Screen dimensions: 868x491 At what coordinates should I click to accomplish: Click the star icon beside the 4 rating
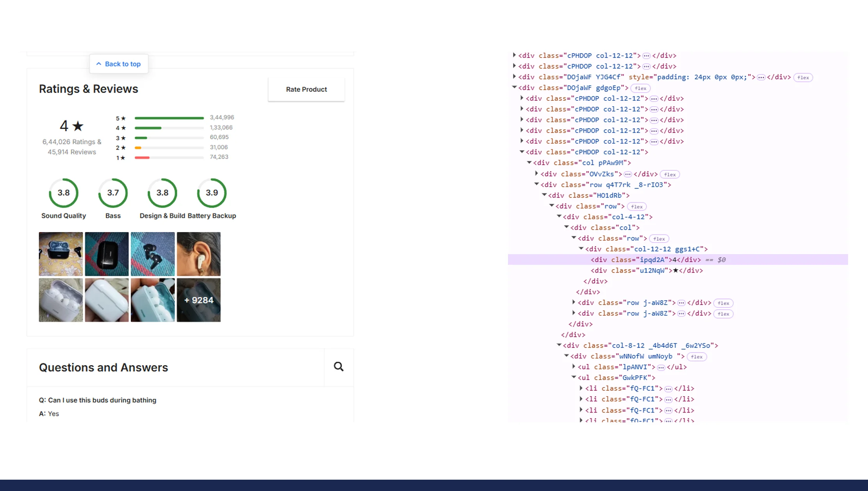coord(78,126)
